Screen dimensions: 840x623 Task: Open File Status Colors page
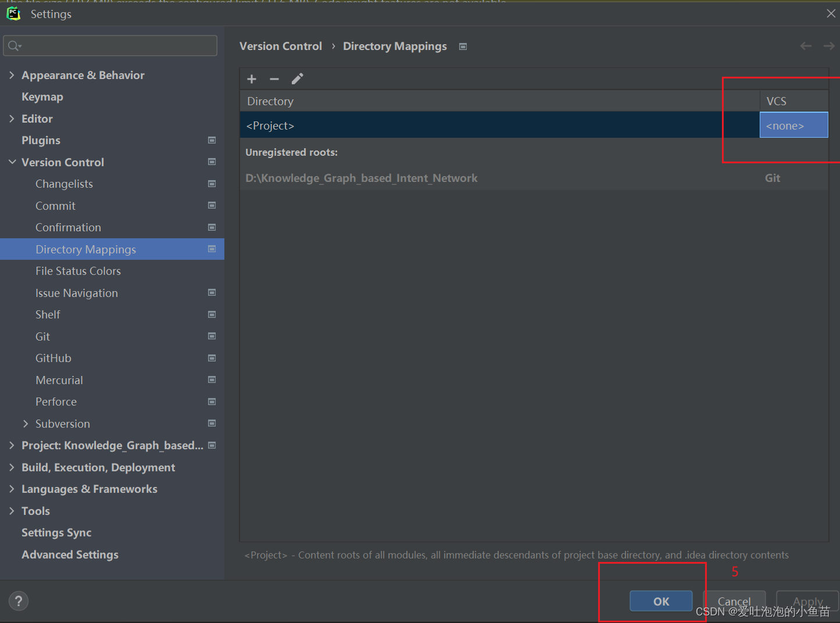tap(78, 271)
